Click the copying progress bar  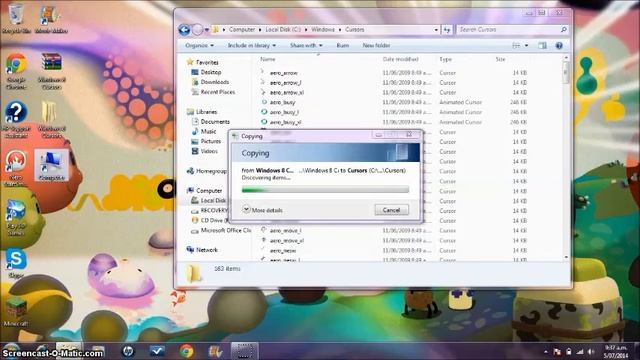325,189
